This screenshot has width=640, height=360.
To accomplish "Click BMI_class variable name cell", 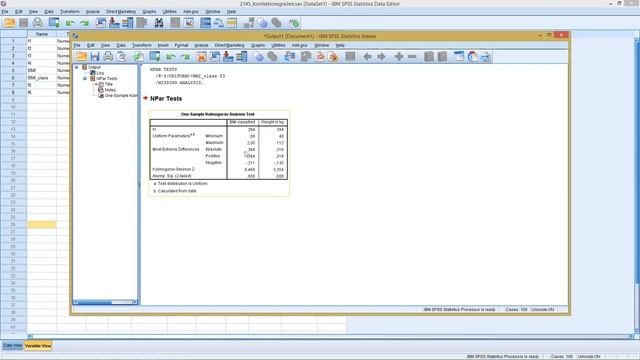I will click(42, 78).
